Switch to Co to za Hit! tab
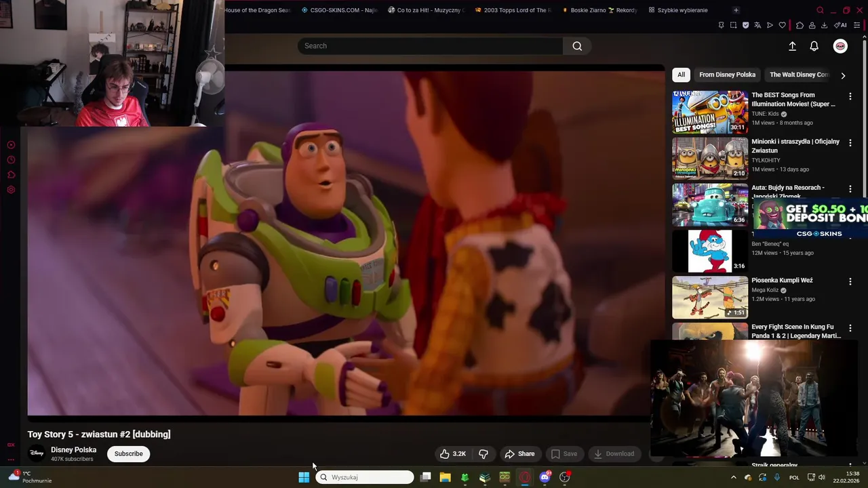This screenshot has height=488, width=868. point(426,10)
